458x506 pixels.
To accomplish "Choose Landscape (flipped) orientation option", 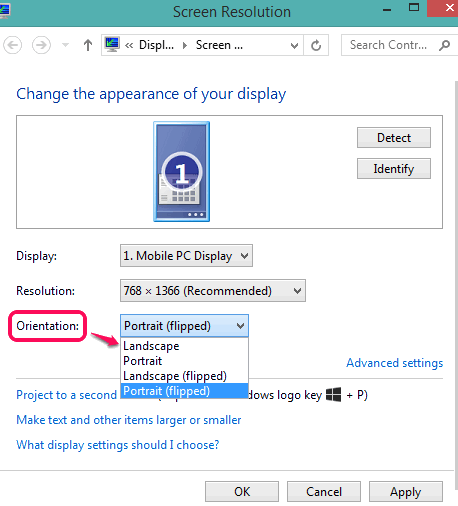I will coord(184,376).
